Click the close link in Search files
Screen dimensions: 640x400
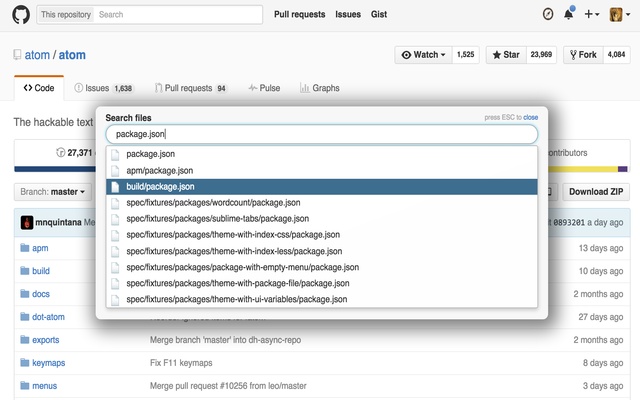(x=530, y=117)
